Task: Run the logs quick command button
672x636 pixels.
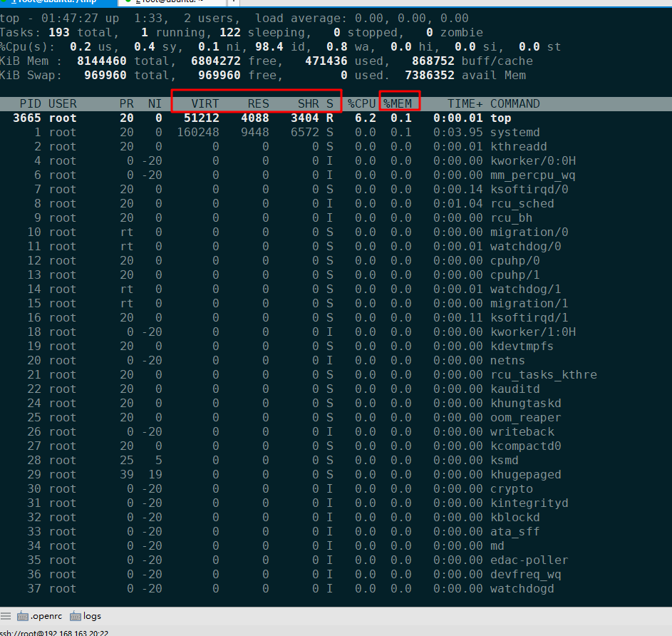Action: 86,616
